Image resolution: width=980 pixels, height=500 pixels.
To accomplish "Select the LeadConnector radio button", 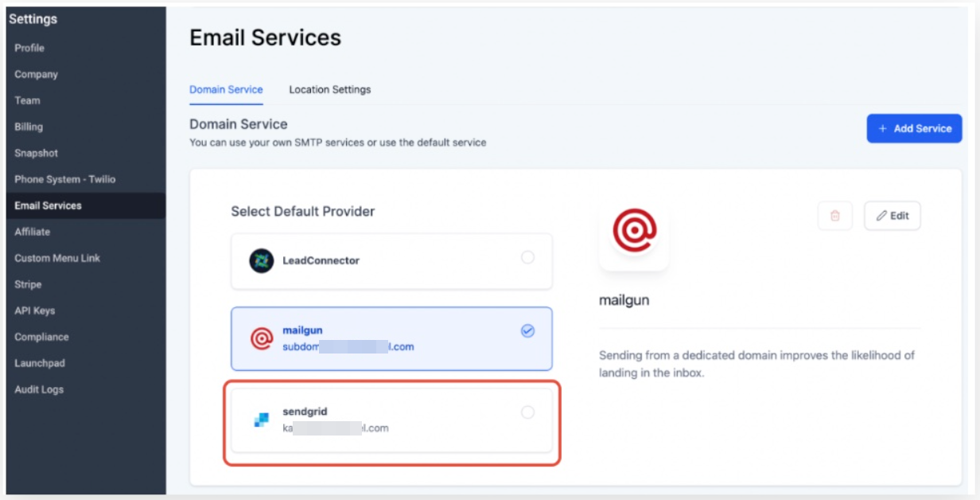I will (527, 257).
